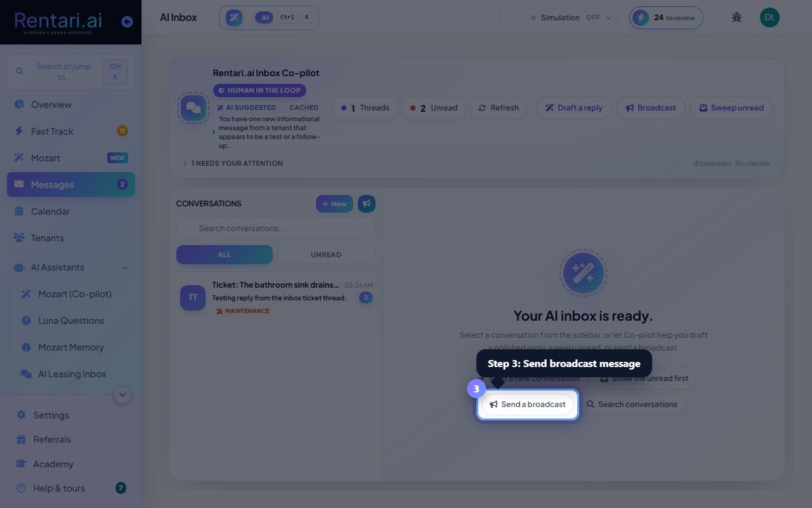
Task: Click the Broadcast button in Co-pilot header
Action: (x=651, y=108)
